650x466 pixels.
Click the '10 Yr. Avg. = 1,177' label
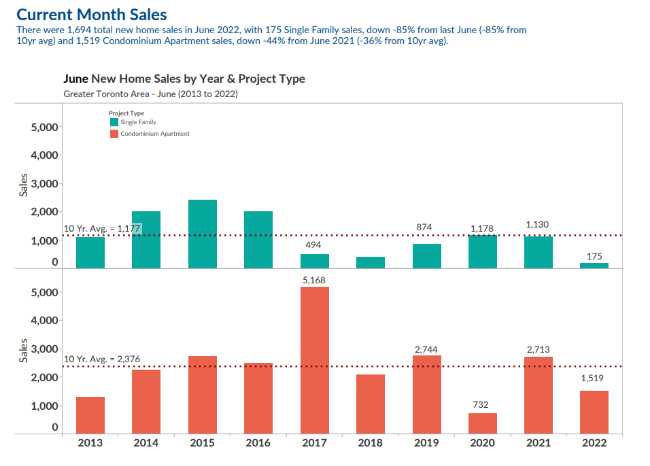(x=102, y=229)
